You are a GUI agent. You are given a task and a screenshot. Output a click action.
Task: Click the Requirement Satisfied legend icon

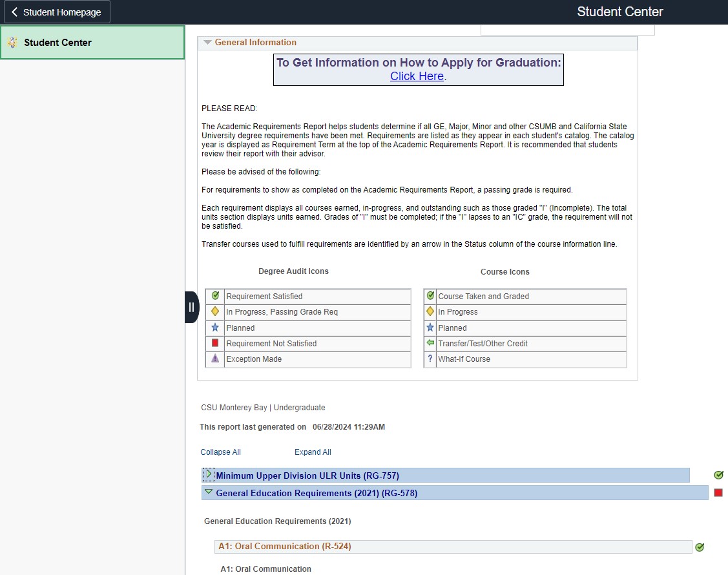tap(215, 295)
